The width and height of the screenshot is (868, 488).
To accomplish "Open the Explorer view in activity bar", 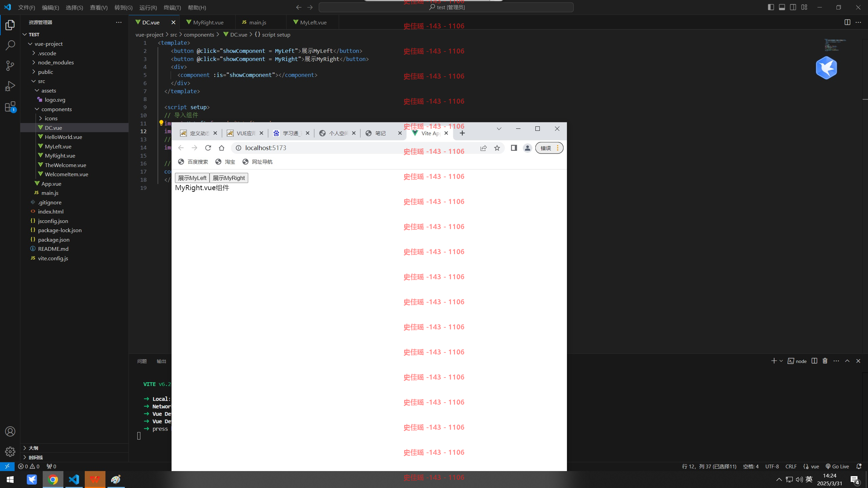I will pyautogui.click(x=10, y=25).
